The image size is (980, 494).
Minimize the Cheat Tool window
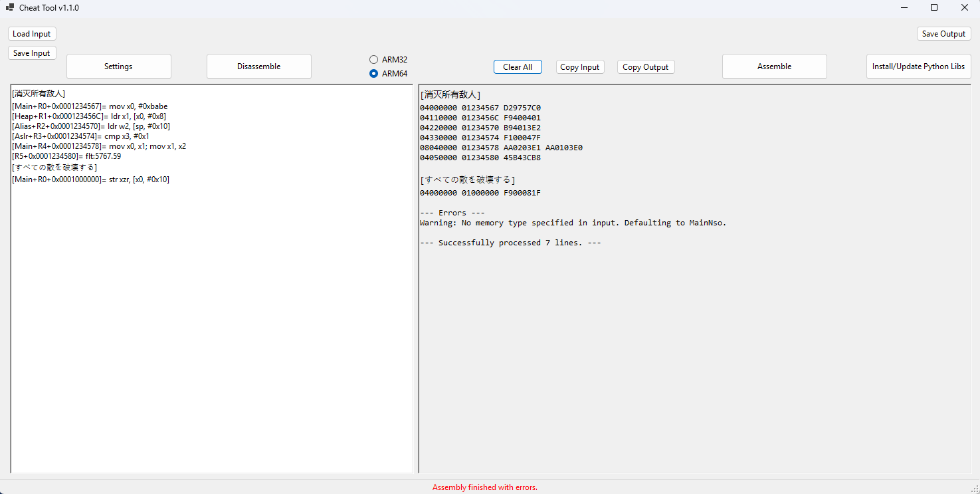[904, 7]
